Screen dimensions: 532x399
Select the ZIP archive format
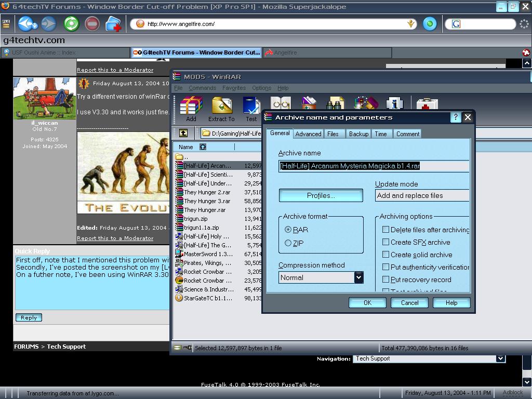[x=288, y=243]
